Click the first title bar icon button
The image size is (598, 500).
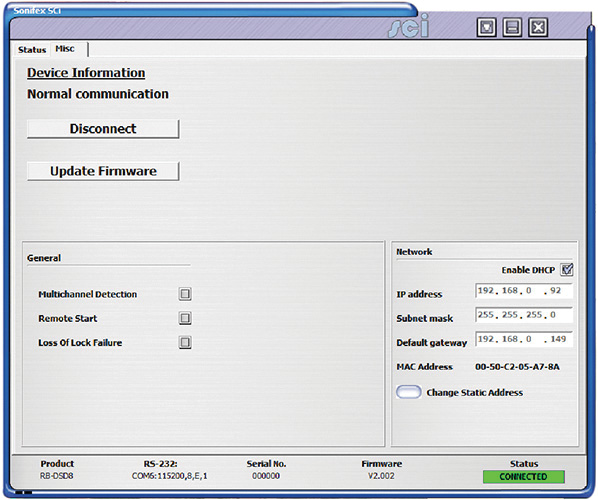pos(486,27)
